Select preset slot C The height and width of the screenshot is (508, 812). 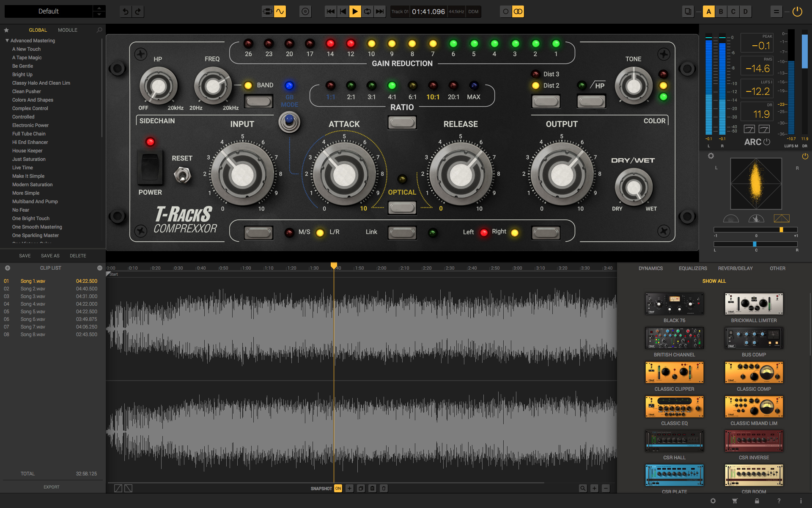pyautogui.click(x=733, y=11)
